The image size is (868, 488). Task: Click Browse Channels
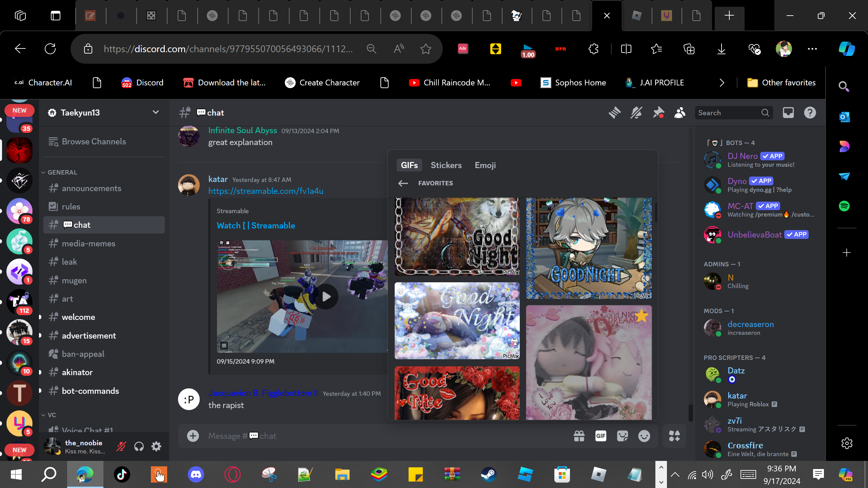click(94, 141)
